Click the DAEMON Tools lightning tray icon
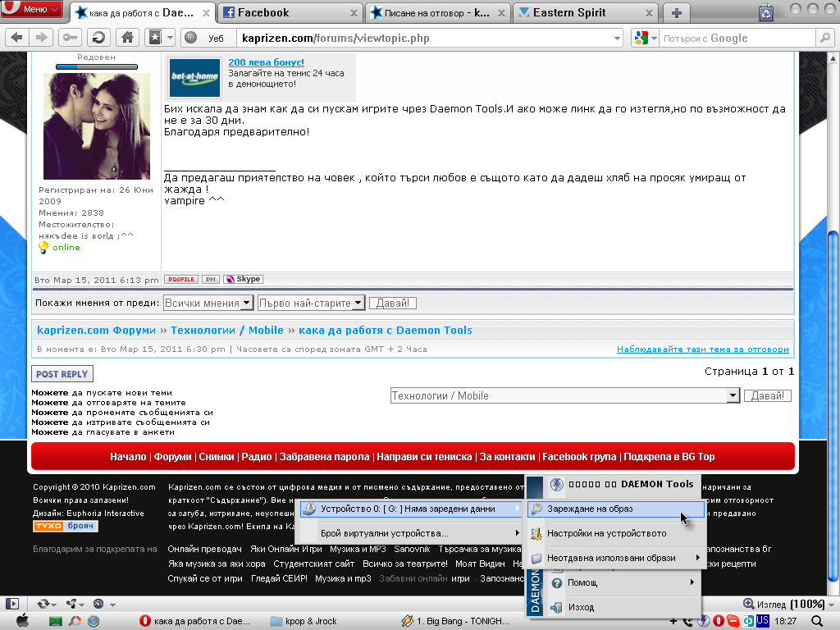The image size is (840, 630). 703,621
